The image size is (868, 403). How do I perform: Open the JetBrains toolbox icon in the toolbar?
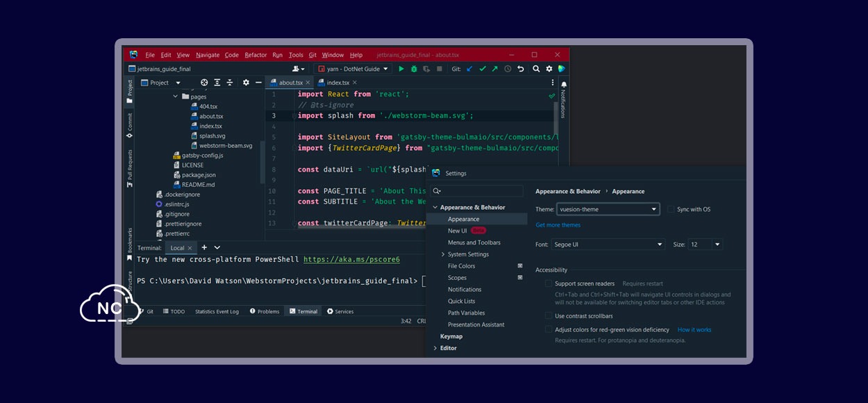click(x=561, y=69)
